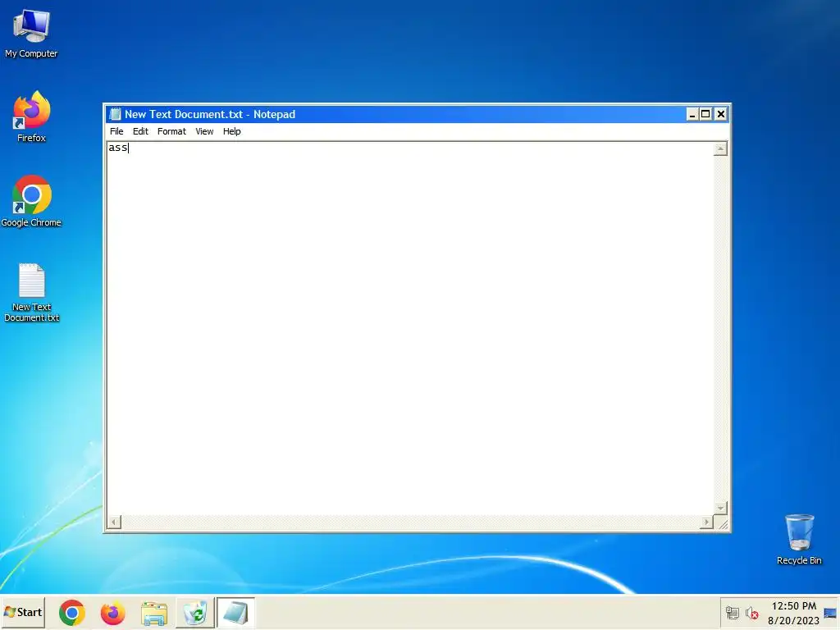The width and height of the screenshot is (840, 630).
Task: Maximize the Notepad window
Action: 705,114
